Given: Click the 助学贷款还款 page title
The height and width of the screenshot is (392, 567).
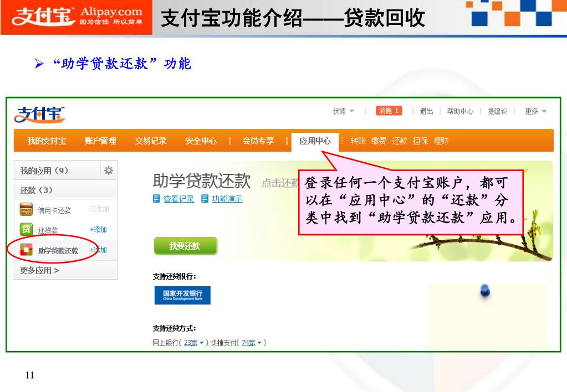Looking at the screenshot, I should coord(202,180).
